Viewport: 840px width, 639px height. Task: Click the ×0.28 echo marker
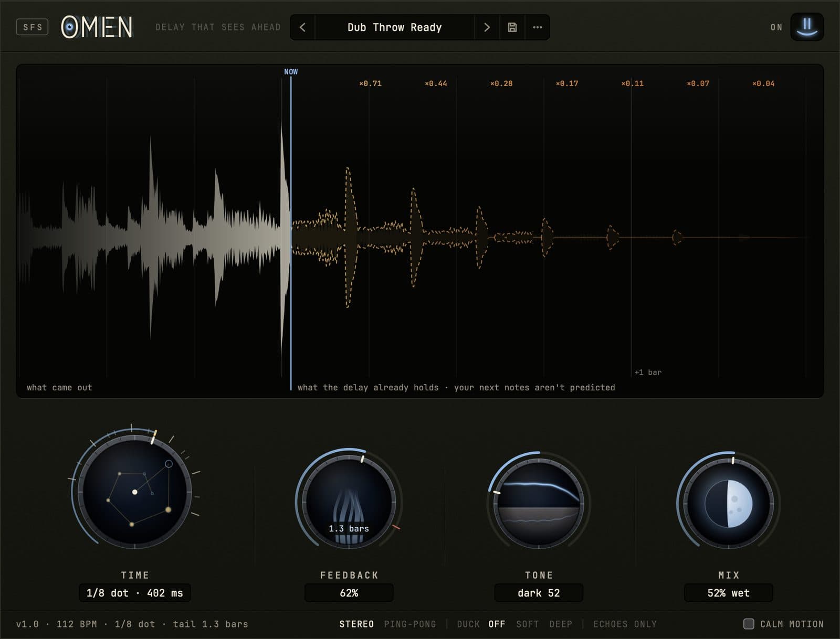coord(501,83)
